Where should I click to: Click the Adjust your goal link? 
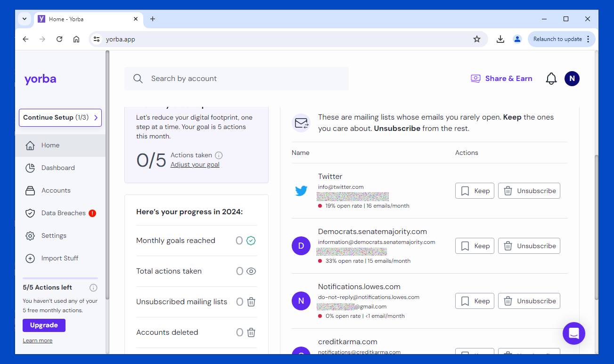pyautogui.click(x=195, y=164)
